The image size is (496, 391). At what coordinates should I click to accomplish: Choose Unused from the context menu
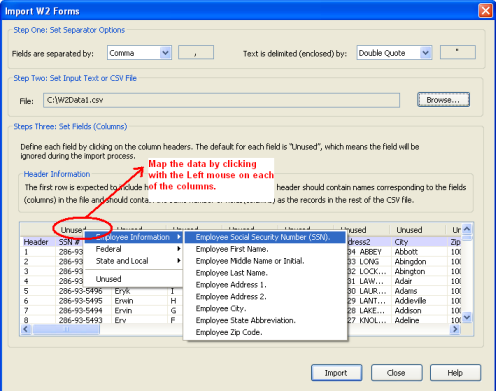133,279
